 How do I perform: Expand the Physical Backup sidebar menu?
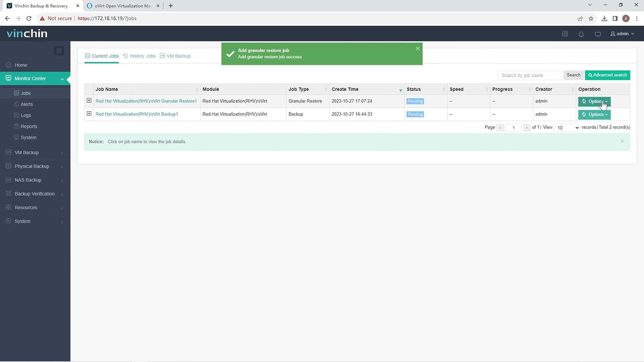62,167
